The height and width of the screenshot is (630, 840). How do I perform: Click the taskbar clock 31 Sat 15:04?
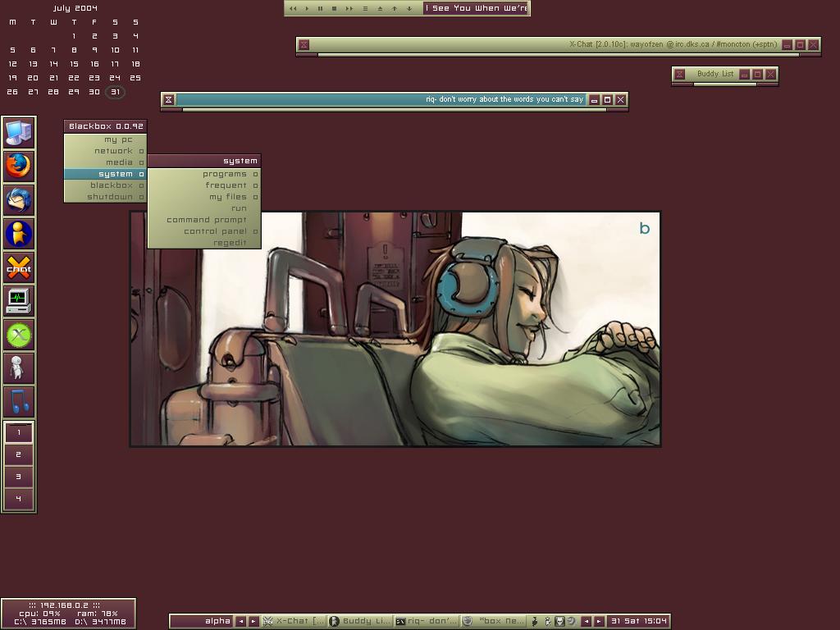point(638,622)
